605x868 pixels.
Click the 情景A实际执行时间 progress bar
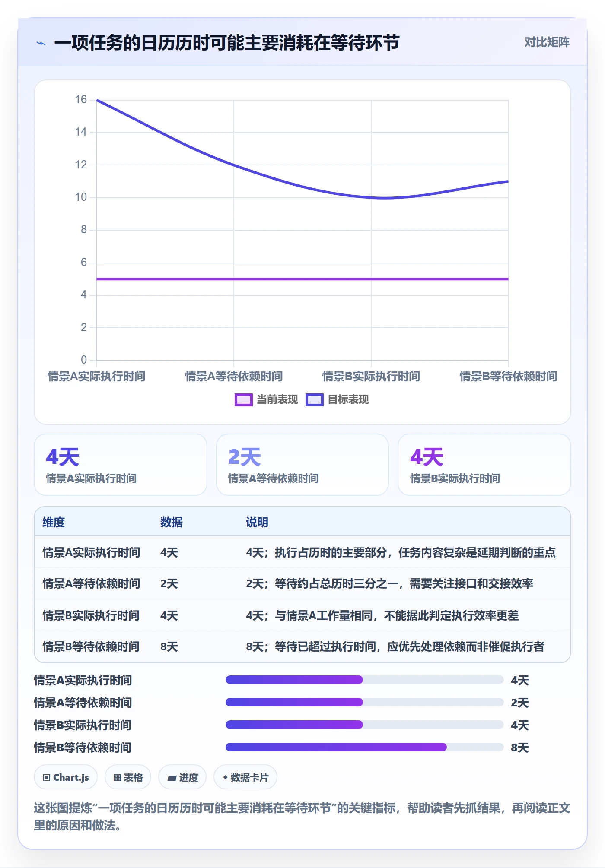click(364, 680)
